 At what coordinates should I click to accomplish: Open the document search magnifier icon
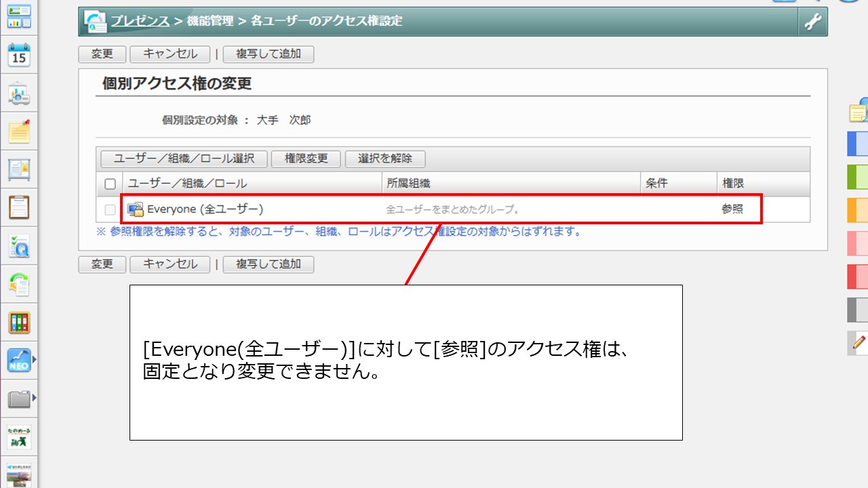coord(19,247)
